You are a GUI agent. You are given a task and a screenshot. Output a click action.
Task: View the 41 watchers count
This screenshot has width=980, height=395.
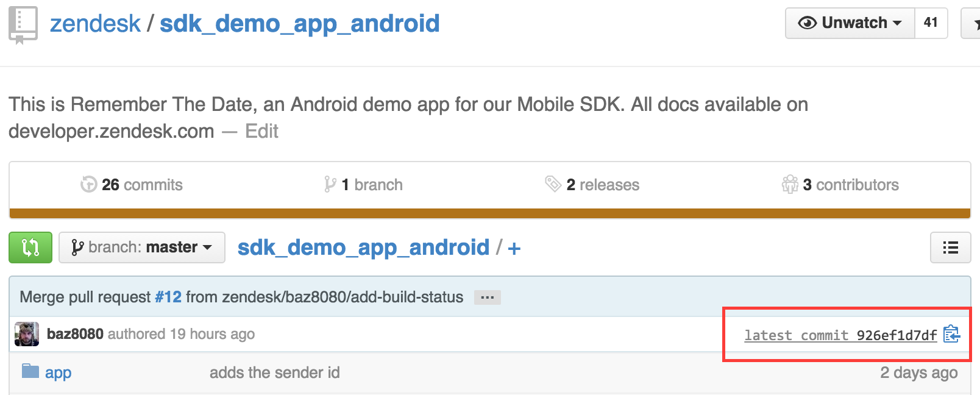pos(931,23)
